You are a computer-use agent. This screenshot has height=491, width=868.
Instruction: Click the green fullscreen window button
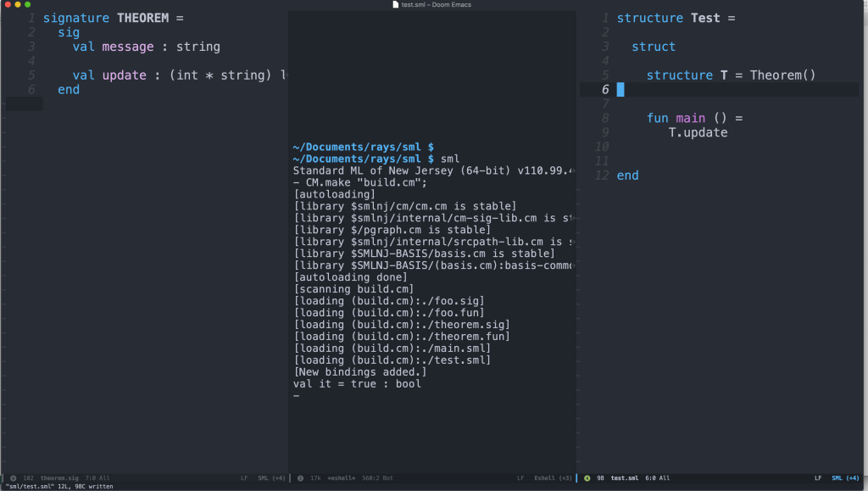[27, 5]
